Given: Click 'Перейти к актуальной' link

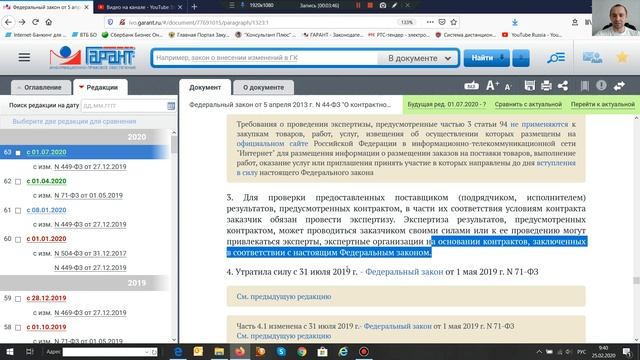Looking at the screenshot, I should coord(602,104).
